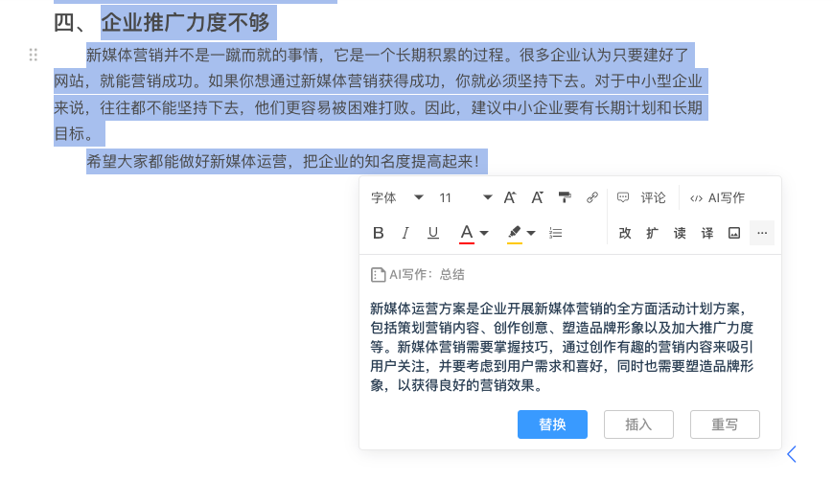Open the numbered list options

click(555, 233)
